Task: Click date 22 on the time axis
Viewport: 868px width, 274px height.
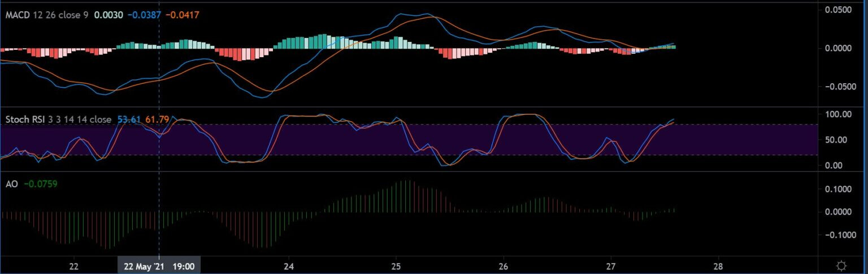Action: (x=73, y=266)
